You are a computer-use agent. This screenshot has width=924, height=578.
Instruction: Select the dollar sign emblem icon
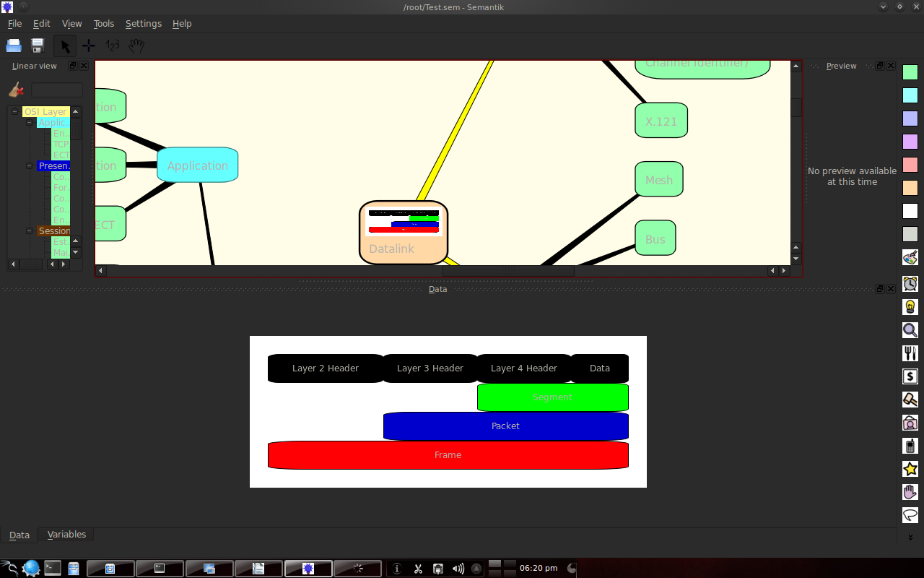(x=910, y=376)
